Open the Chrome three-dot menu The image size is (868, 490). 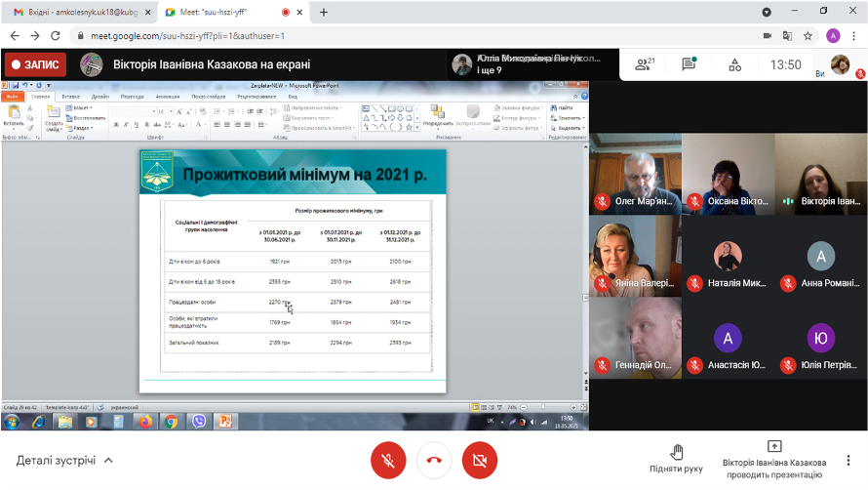[854, 36]
